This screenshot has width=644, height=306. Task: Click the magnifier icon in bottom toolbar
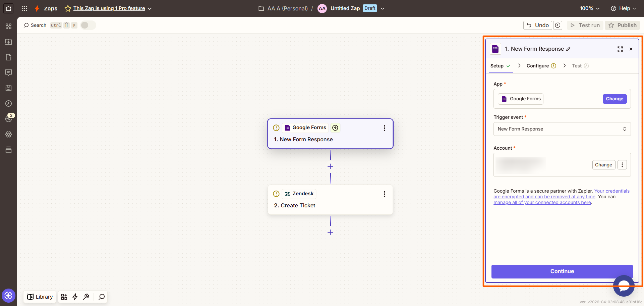click(102, 297)
